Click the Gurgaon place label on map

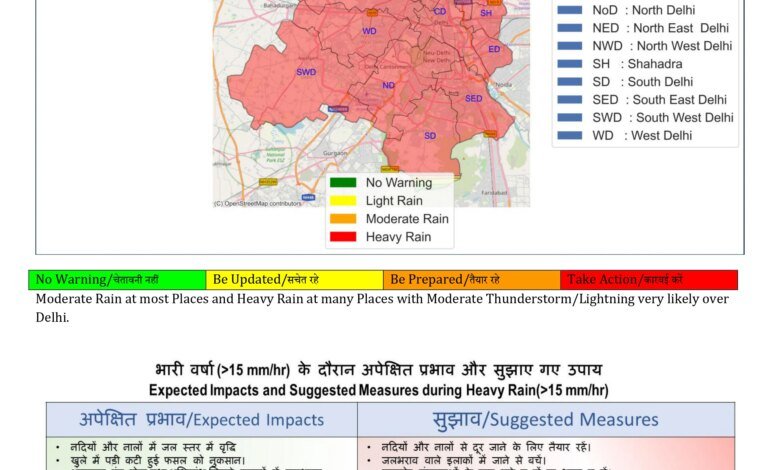coord(335,153)
